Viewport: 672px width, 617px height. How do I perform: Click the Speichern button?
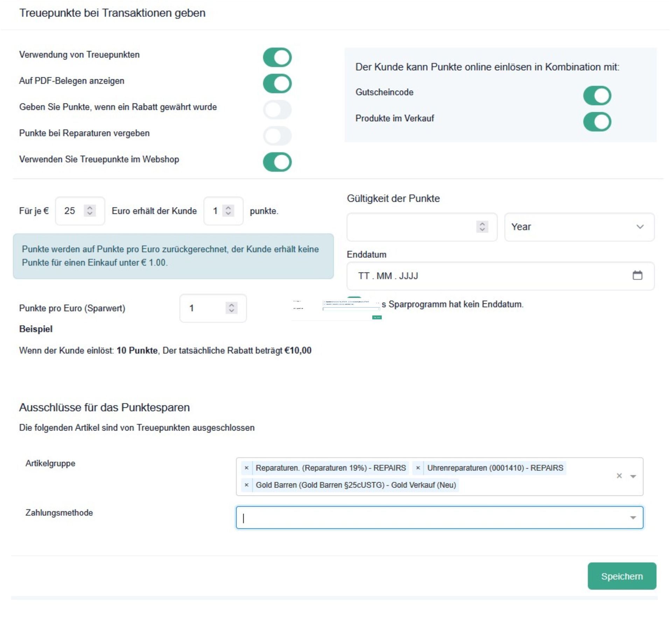[x=622, y=576]
